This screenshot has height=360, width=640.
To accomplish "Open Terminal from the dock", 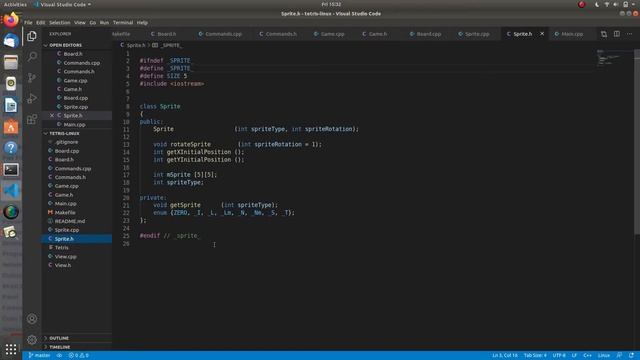I will [x=11, y=169].
